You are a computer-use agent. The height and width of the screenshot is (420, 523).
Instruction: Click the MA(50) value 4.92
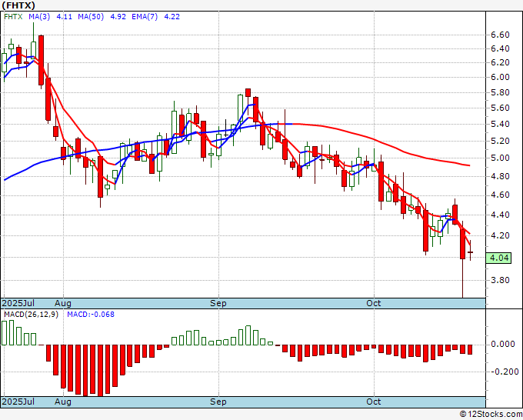118,16
